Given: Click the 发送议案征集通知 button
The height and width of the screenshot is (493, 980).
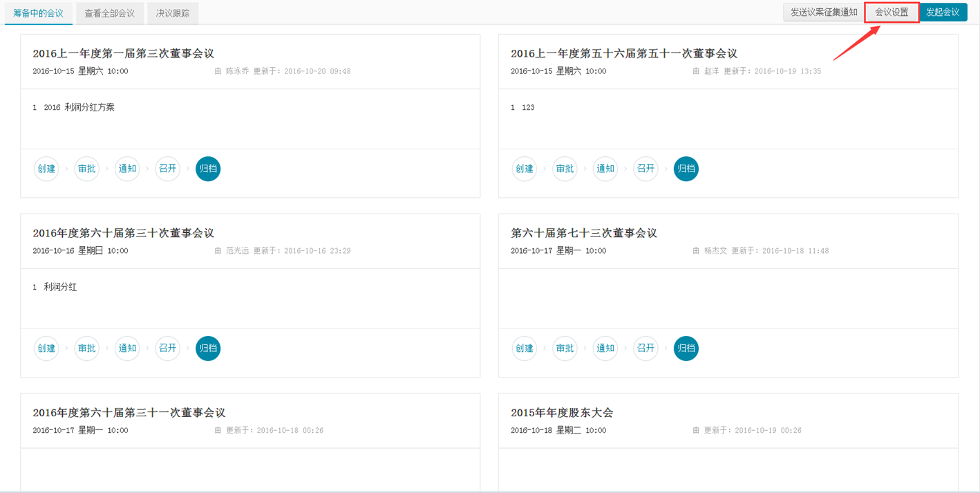Looking at the screenshot, I should point(824,12).
